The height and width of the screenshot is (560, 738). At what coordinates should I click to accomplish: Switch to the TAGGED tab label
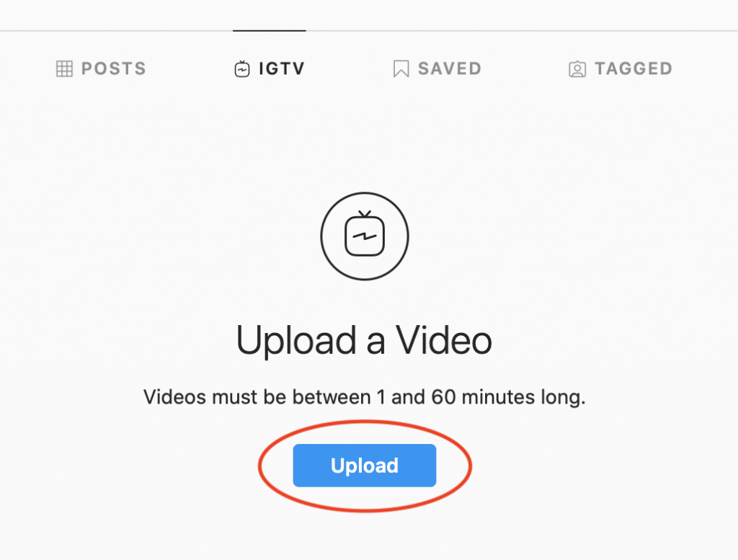click(x=633, y=68)
